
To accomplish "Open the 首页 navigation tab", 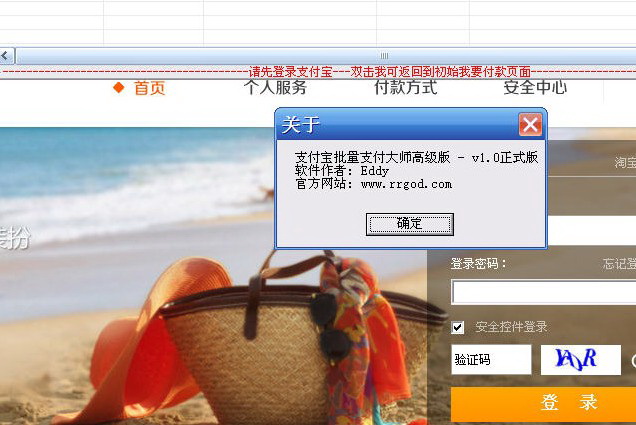I will 149,88.
